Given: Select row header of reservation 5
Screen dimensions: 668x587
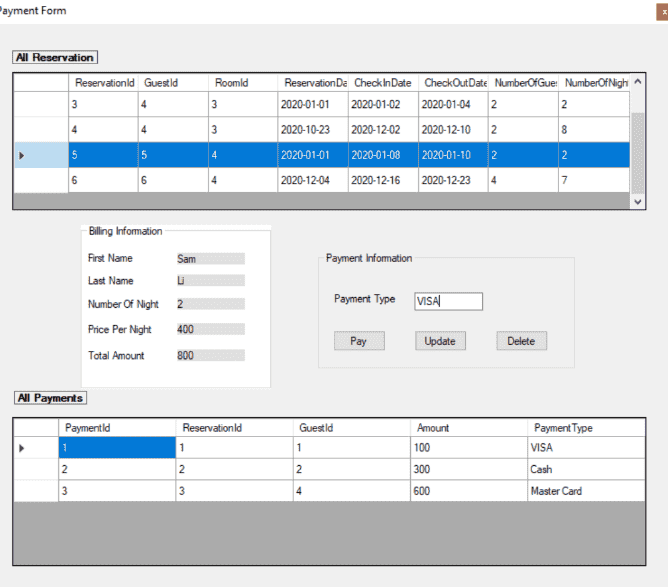Looking at the screenshot, I should click(41, 155).
